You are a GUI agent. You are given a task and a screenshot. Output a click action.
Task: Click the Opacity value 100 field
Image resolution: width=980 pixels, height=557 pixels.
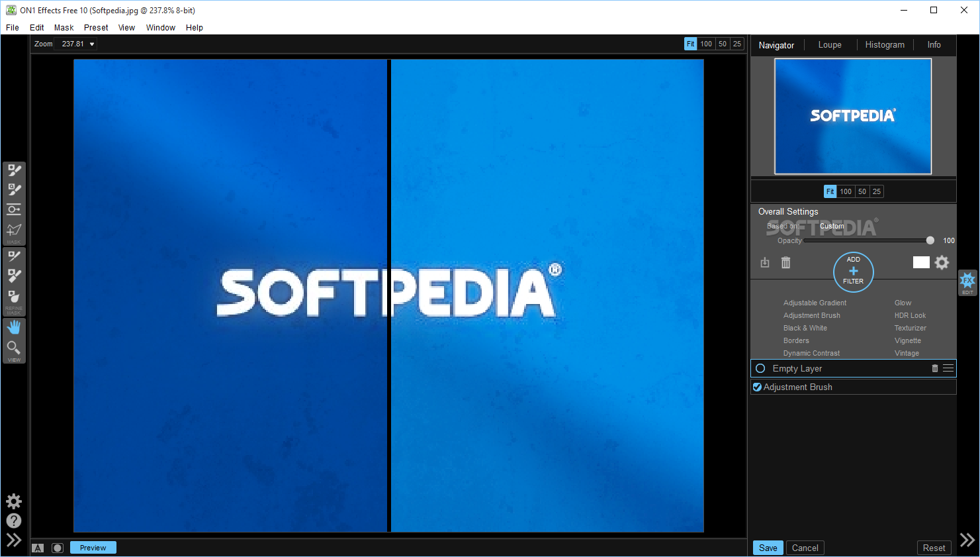pyautogui.click(x=948, y=240)
